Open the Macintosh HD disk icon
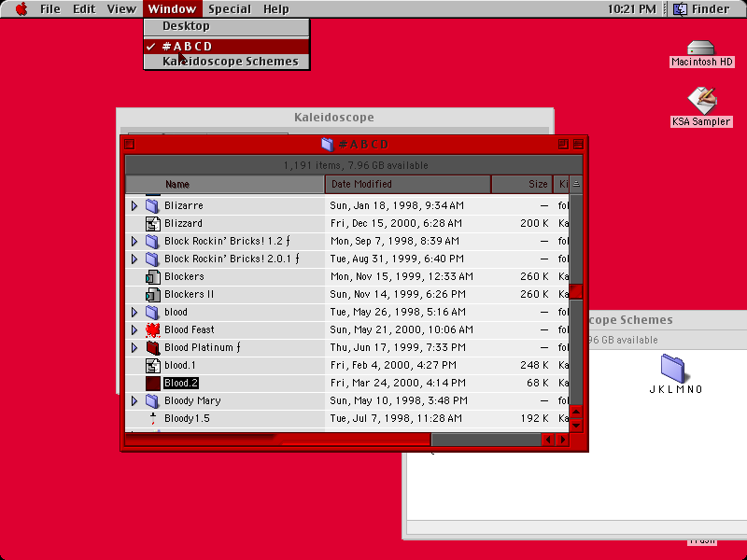This screenshot has height=560, width=747. click(701, 48)
